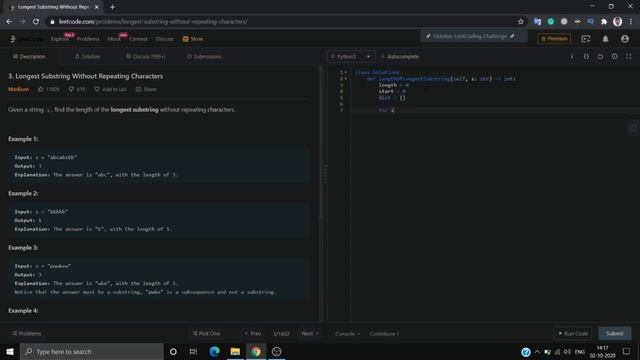Go to next problem
Viewport: 640px width, 360px height.
pos(310,333)
